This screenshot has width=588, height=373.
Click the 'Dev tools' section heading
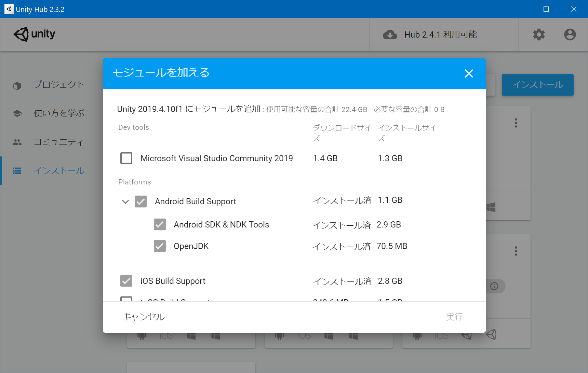134,127
